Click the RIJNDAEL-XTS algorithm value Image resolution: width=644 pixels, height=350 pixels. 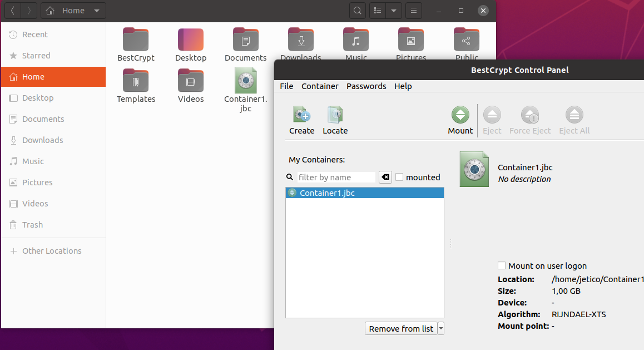tap(578, 314)
